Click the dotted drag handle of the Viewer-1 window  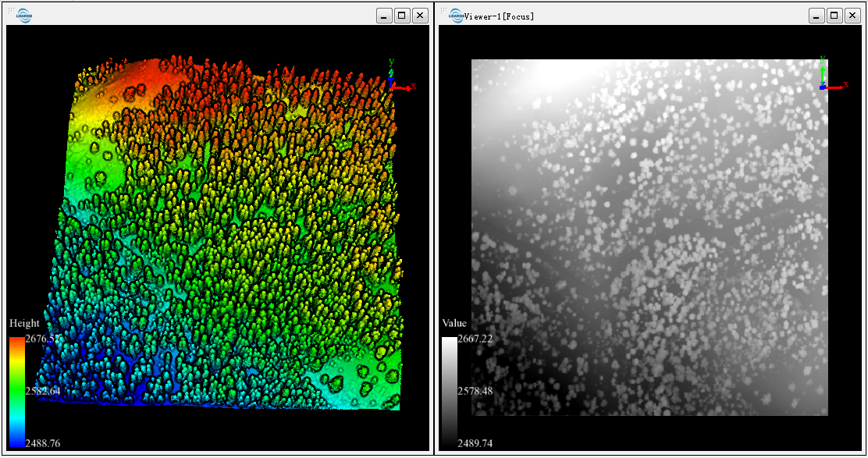click(x=443, y=11)
